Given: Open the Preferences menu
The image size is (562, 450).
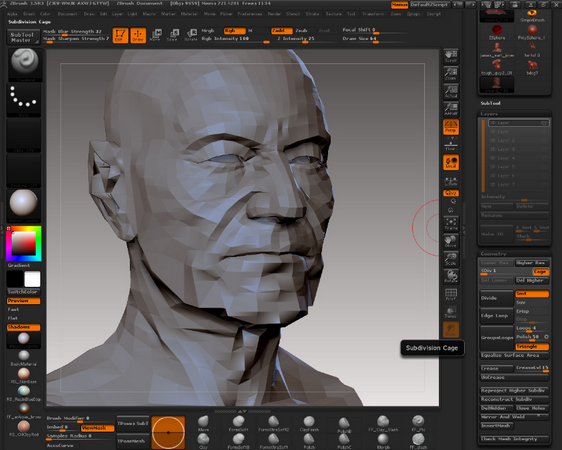Looking at the screenshot, I should 250,14.
